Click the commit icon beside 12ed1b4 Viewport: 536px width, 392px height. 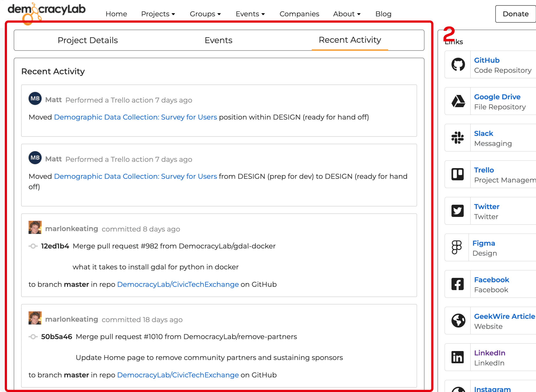tap(33, 246)
